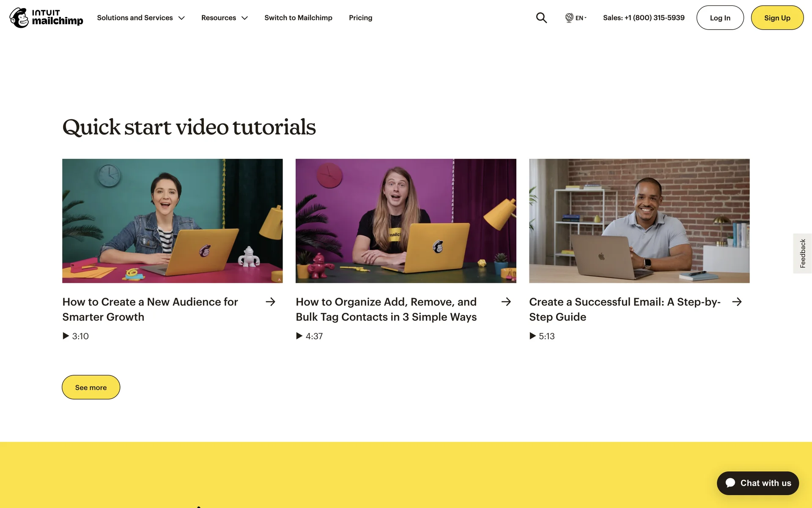The width and height of the screenshot is (812, 508).
Task: Open the Bulk Tag Contacts video thumbnail
Action: coord(406,220)
